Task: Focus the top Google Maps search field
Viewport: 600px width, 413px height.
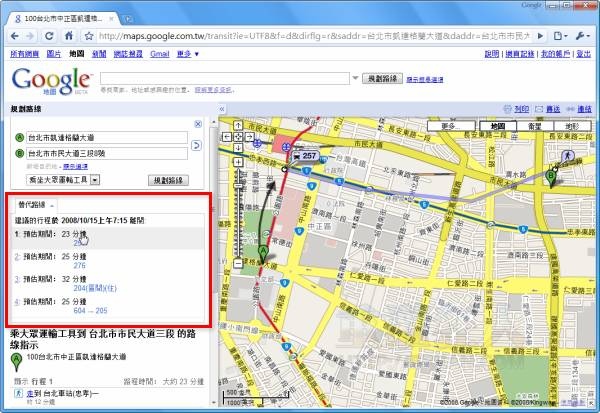Action: 225,78
